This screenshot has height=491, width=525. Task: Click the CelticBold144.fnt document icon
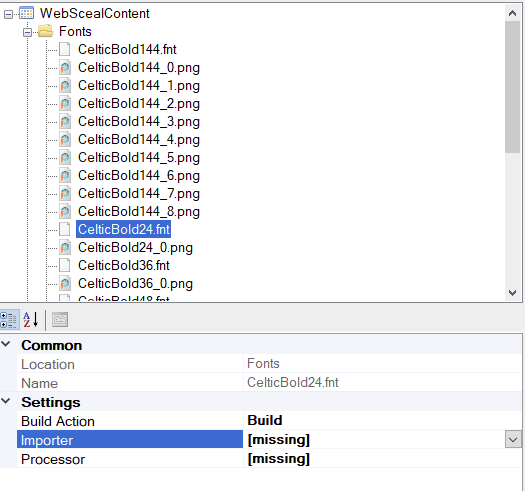click(65, 49)
